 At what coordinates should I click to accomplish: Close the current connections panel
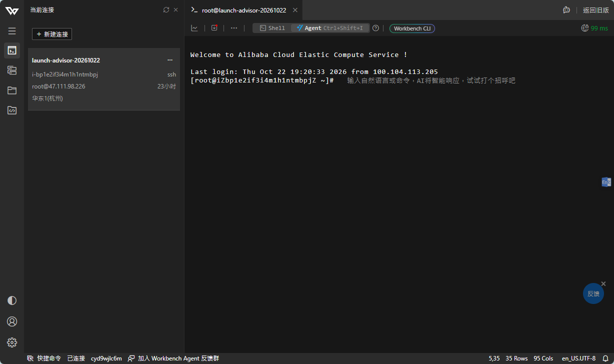point(176,9)
